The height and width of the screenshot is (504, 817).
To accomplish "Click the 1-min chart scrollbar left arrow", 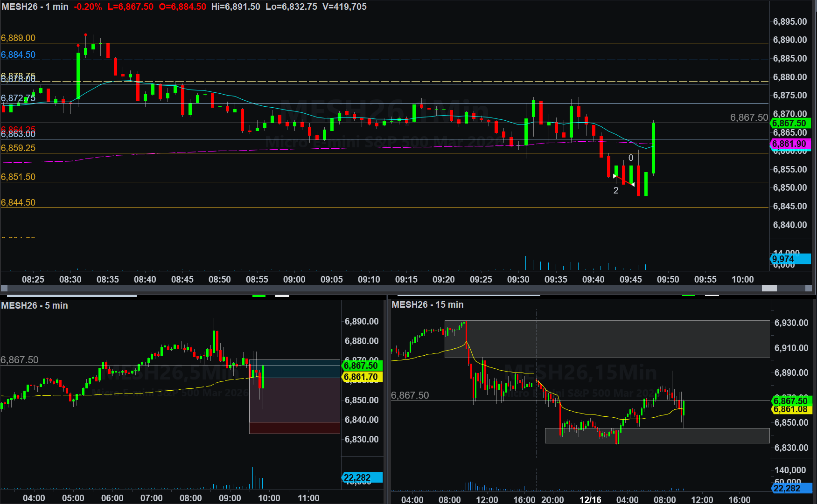I will [4, 288].
